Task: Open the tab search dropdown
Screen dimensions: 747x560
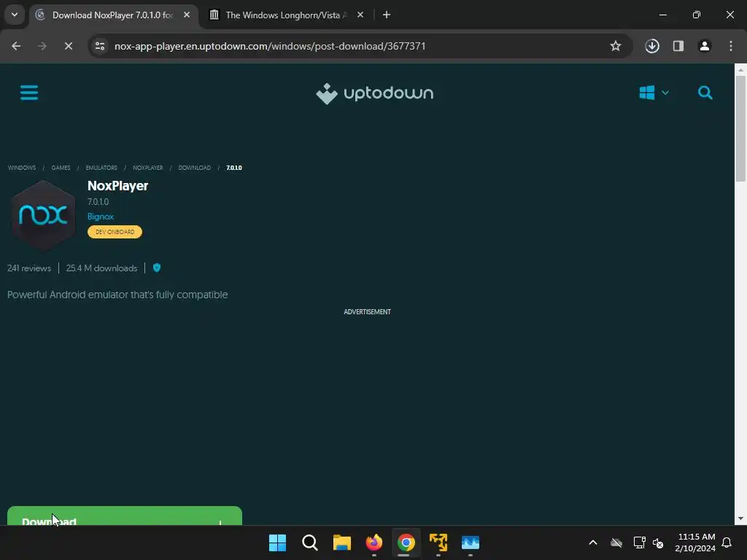Action: [x=15, y=15]
